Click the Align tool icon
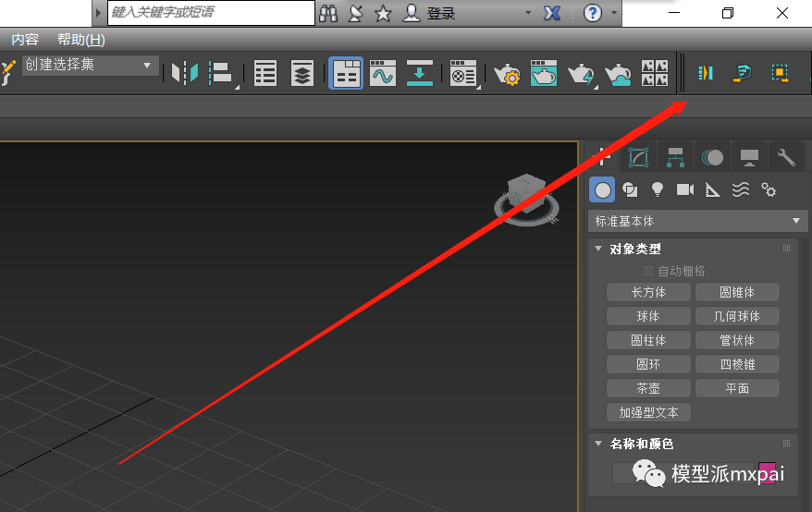812x512 pixels. coord(221,73)
